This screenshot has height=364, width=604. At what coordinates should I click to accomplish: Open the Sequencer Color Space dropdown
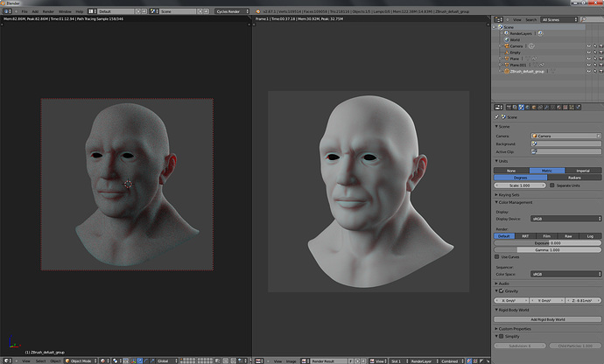click(x=565, y=274)
